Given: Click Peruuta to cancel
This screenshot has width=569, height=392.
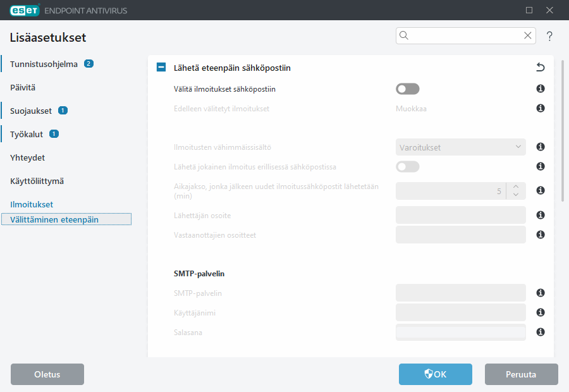Looking at the screenshot, I should point(521,374).
